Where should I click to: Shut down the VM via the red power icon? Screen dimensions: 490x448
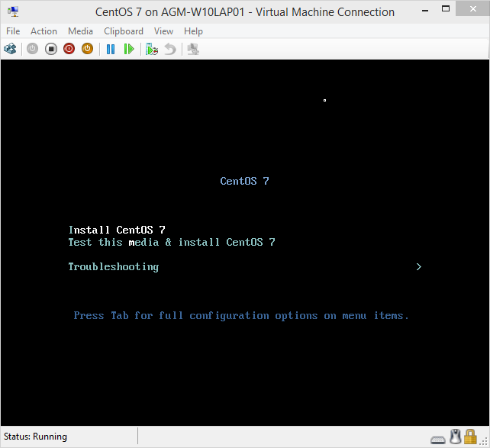[69, 49]
